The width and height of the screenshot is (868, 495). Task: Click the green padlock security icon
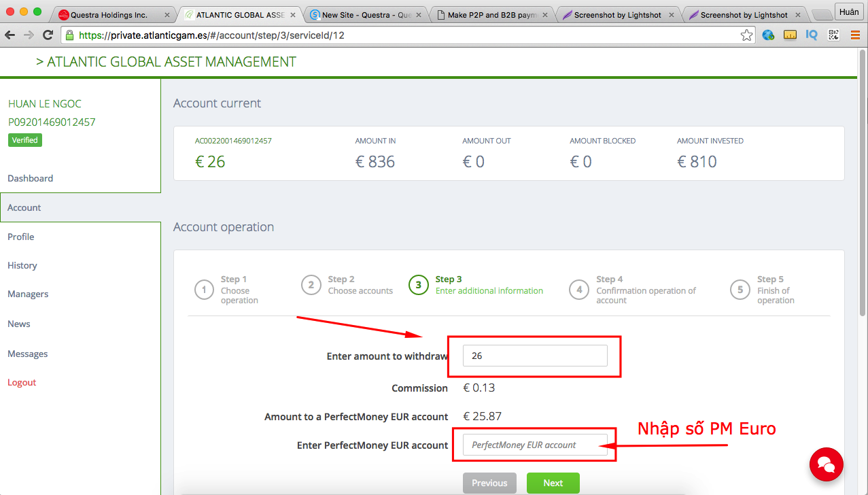(x=69, y=35)
